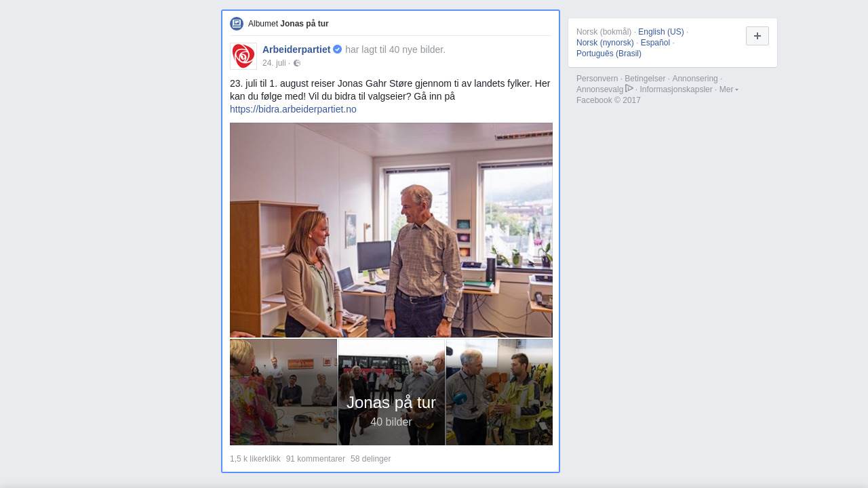Image resolution: width=868 pixels, height=488 pixels.
Task: Select Español language option
Action: tap(655, 43)
